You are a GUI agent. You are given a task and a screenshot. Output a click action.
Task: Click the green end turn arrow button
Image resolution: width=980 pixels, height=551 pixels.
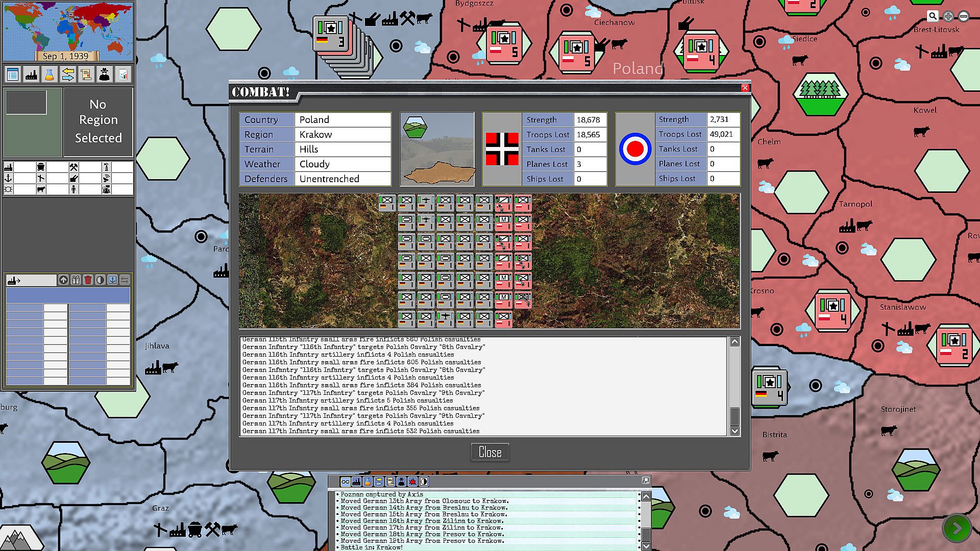tap(957, 528)
